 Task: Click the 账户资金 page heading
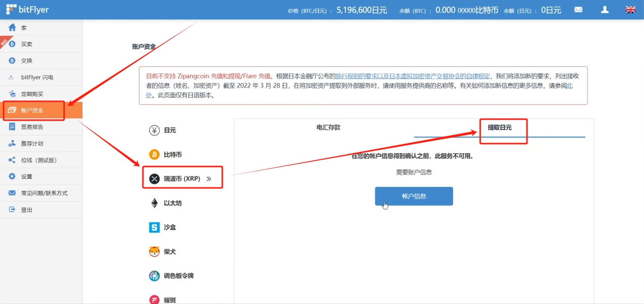(144, 46)
